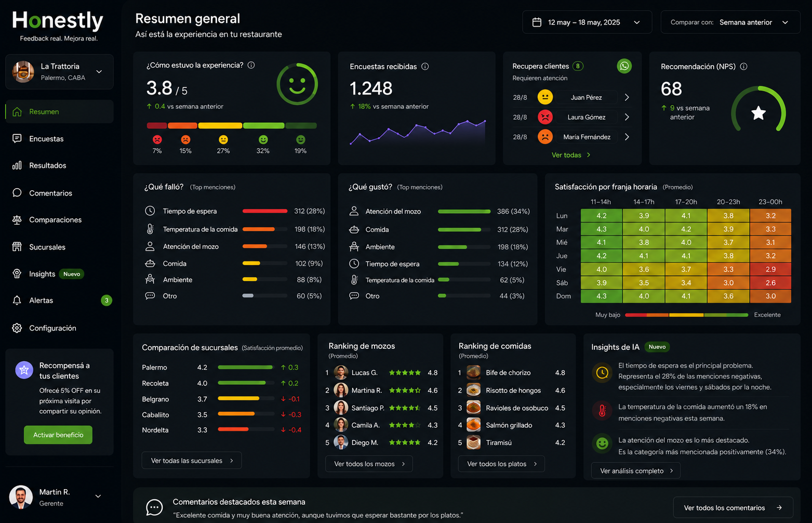812x523 pixels.
Task: Click the star icon in rewards promo card
Action: coord(24,370)
